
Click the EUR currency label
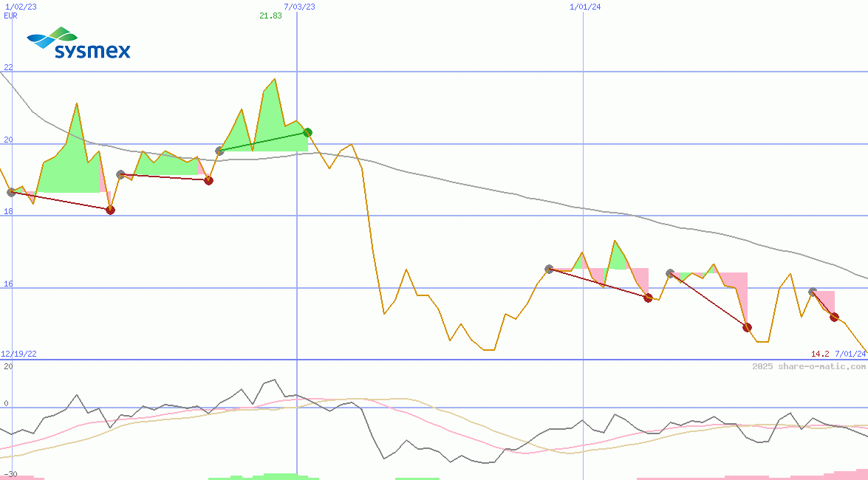(10, 16)
